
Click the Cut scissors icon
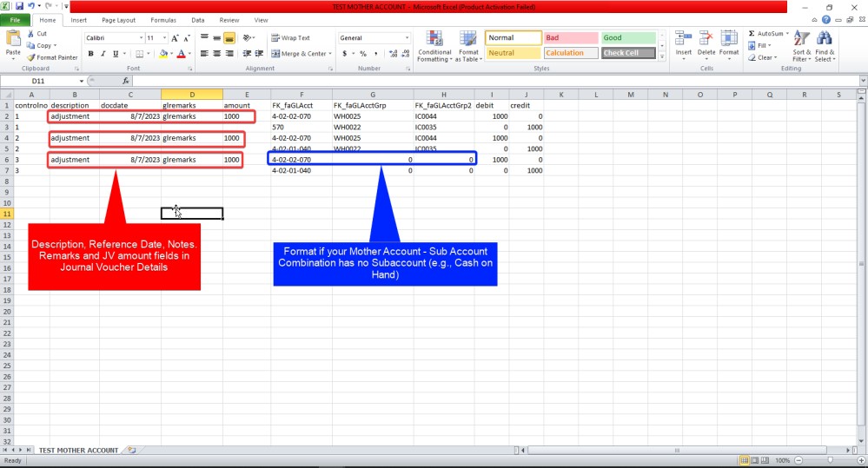[x=32, y=34]
